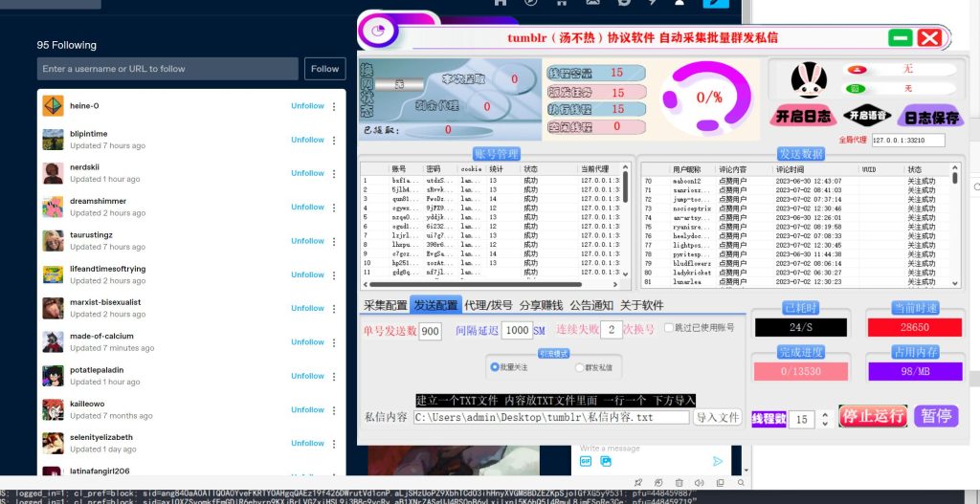Click the username or URL to follow field
980x504 pixels.
(x=167, y=69)
